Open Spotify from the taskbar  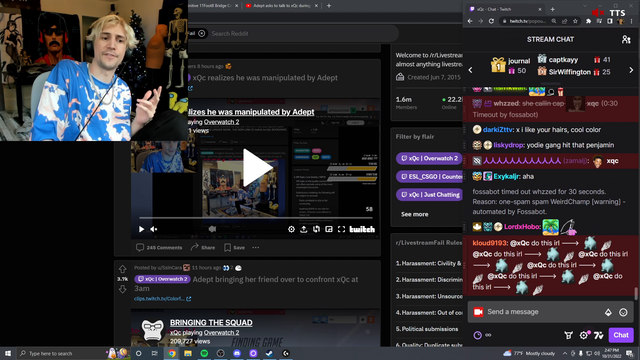(204, 353)
